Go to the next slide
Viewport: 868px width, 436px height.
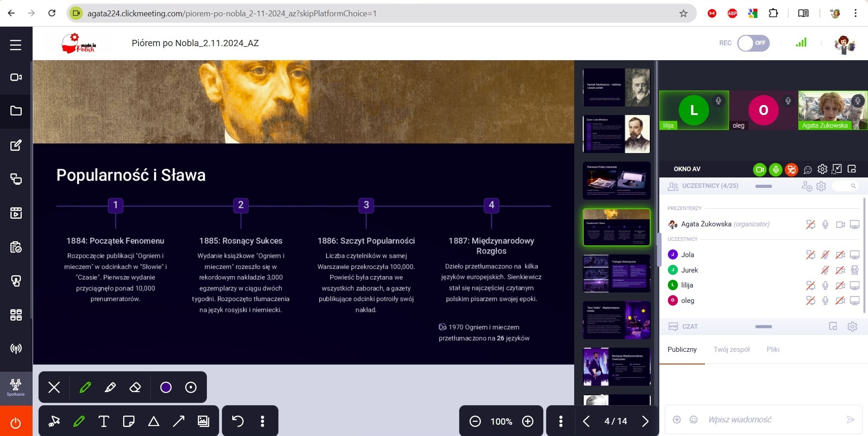pyautogui.click(x=645, y=422)
